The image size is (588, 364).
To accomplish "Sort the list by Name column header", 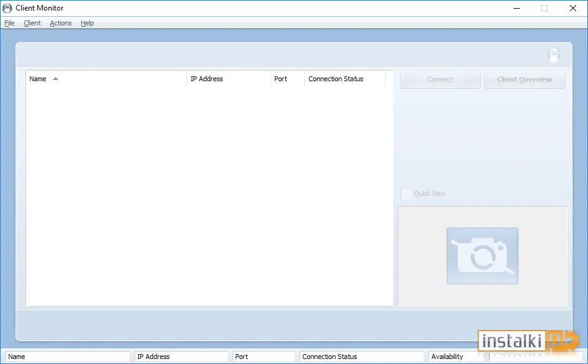I will [106, 79].
